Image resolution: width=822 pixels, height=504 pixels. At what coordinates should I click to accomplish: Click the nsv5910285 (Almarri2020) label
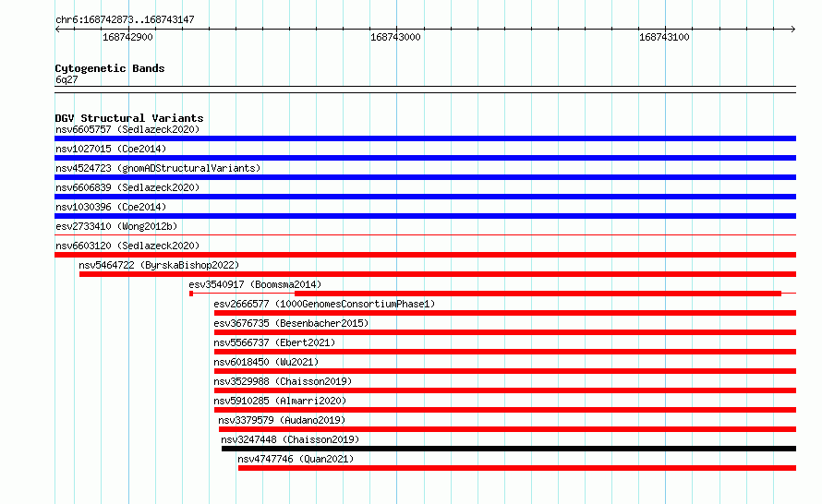[280, 401]
